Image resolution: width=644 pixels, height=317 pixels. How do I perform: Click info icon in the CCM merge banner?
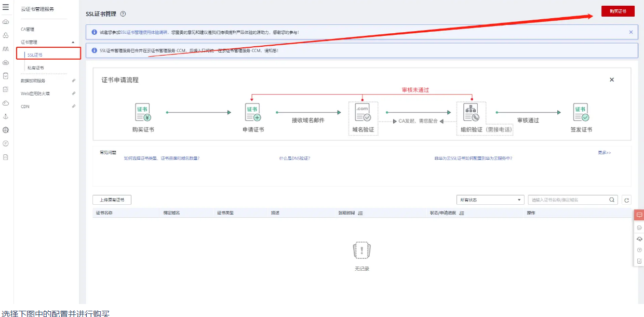pyautogui.click(x=94, y=50)
